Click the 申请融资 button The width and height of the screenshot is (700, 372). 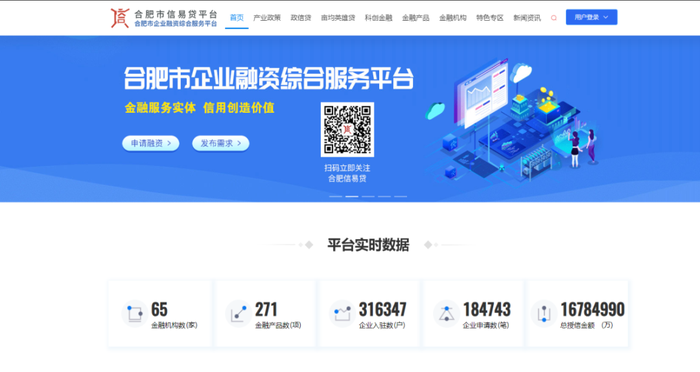coord(151,143)
